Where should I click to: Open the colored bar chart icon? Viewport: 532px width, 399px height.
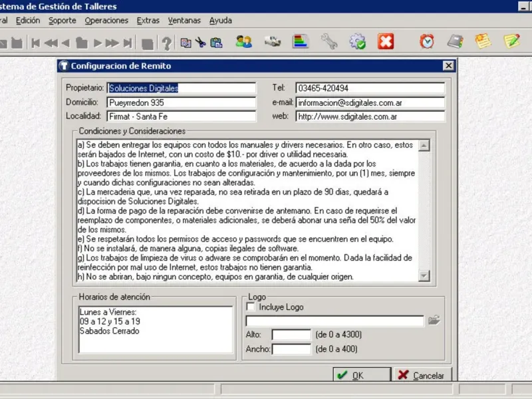coord(301,42)
